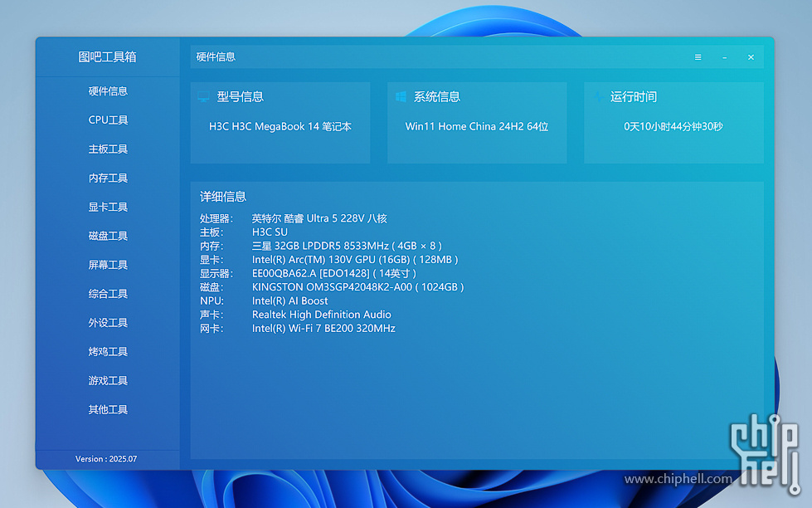Click the 型号信息 card heading
Viewport: 812px width, 508px height.
pos(241,97)
